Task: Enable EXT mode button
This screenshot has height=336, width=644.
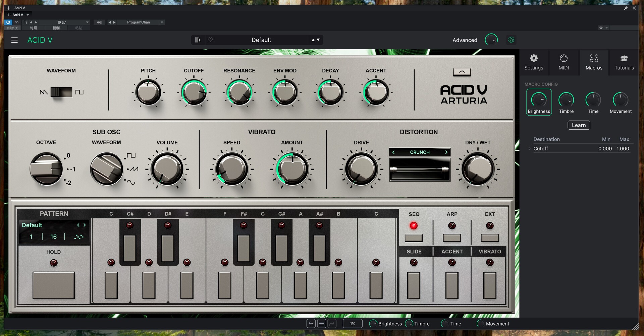Action: tap(490, 238)
